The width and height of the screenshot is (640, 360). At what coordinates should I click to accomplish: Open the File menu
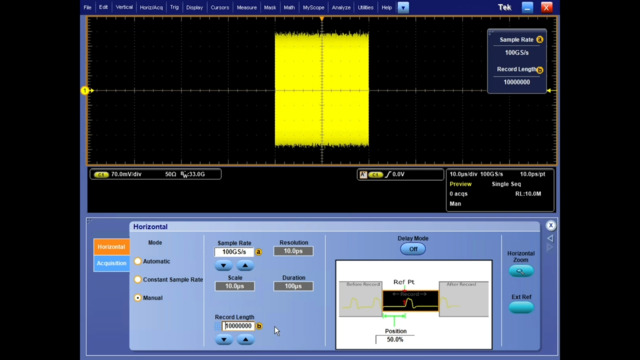pos(87,7)
